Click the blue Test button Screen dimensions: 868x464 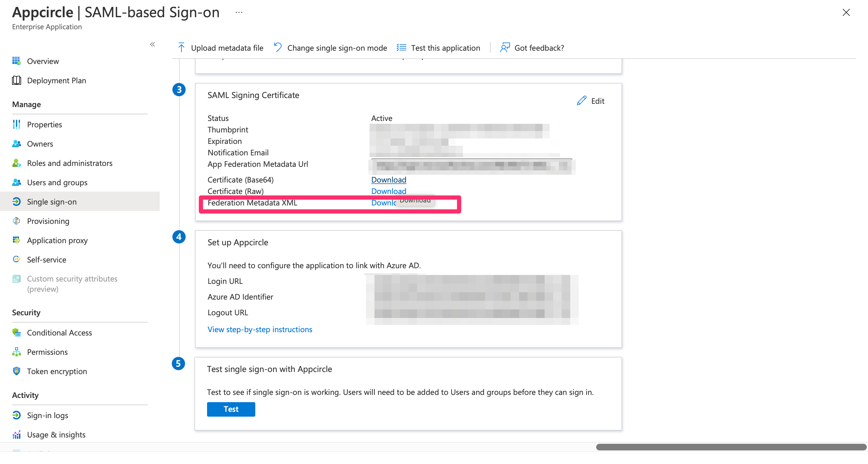(231, 409)
